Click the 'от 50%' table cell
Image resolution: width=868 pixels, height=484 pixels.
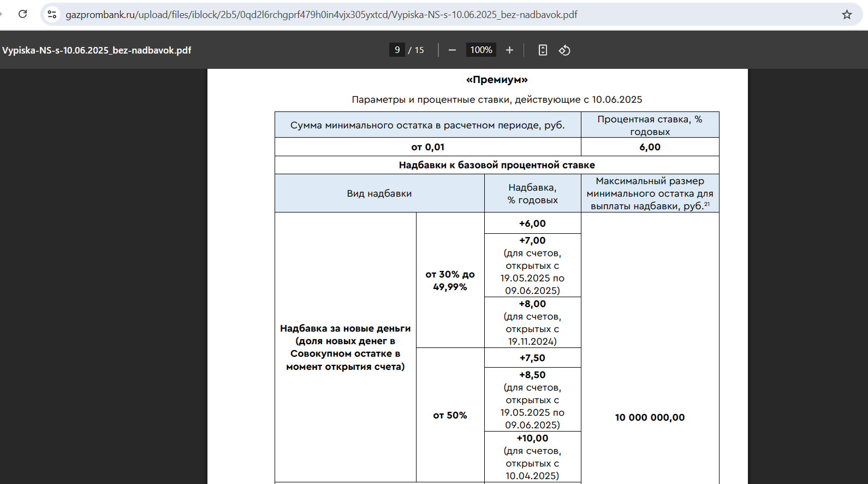tap(450, 415)
